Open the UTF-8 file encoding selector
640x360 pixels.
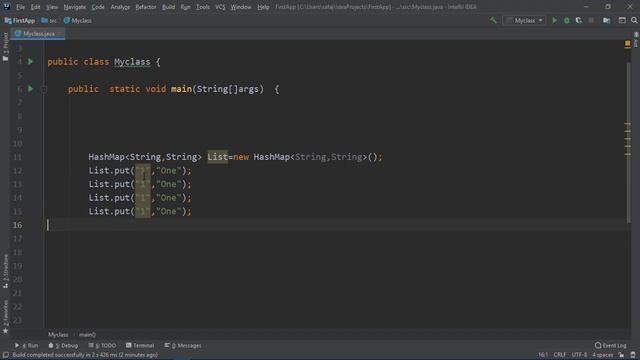click(579, 355)
